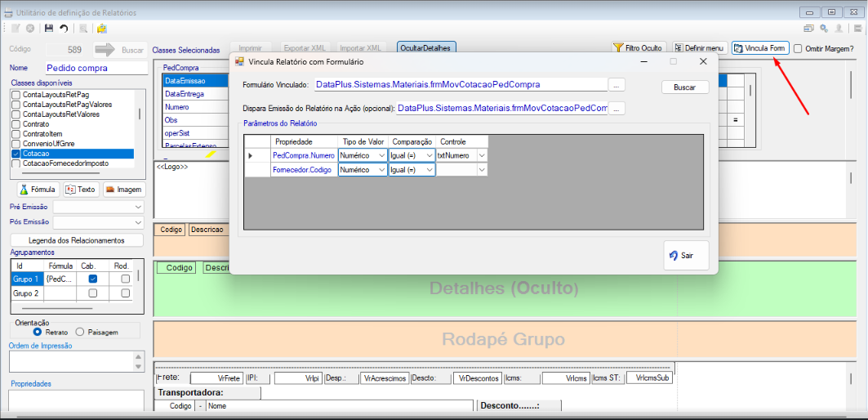Image resolution: width=868 pixels, height=420 pixels.
Task: Click the Nome field with Pedido compra
Action: point(96,68)
